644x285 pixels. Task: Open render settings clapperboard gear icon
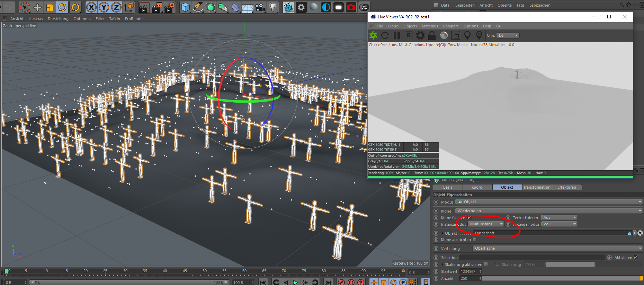[x=169, y=7]
